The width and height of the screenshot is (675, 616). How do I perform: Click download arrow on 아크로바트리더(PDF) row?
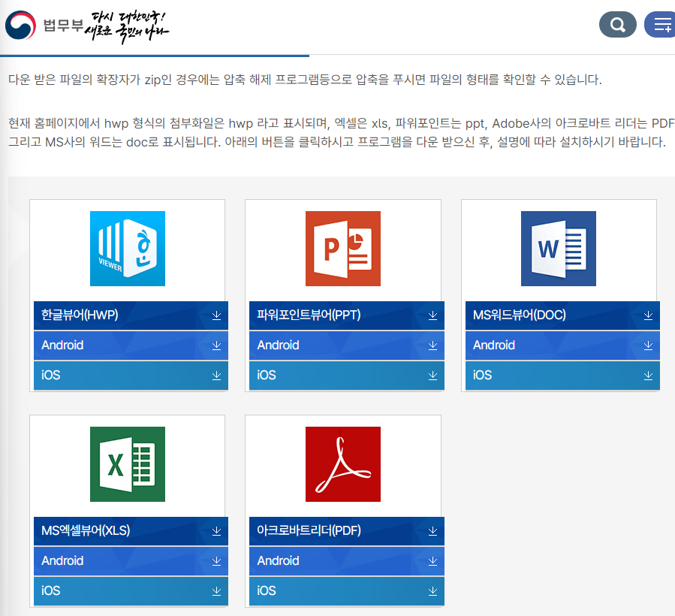click(x=432, y=531)
